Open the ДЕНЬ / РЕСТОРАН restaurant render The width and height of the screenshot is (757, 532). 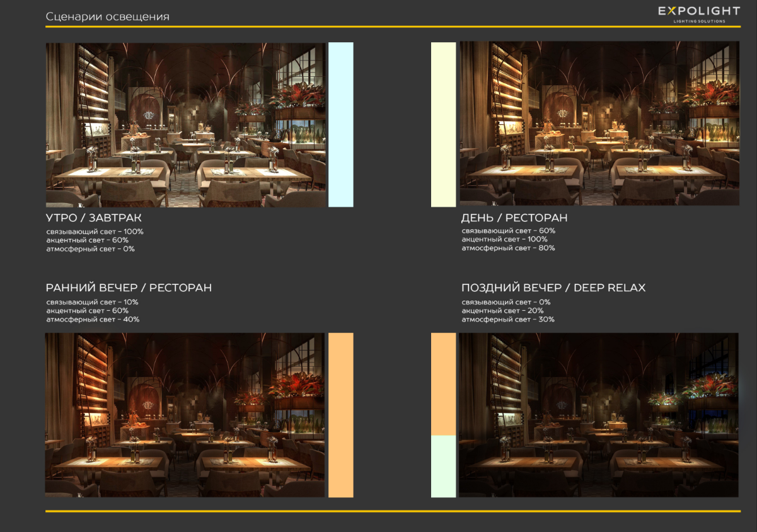tap(599, 124)
